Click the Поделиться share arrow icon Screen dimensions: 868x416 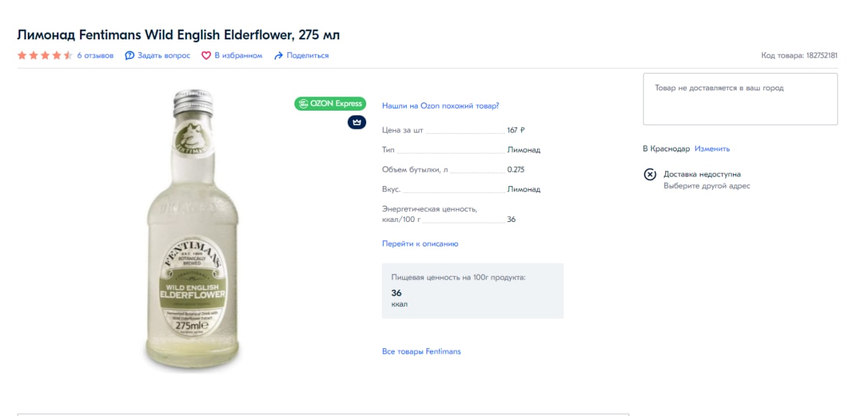278,56
